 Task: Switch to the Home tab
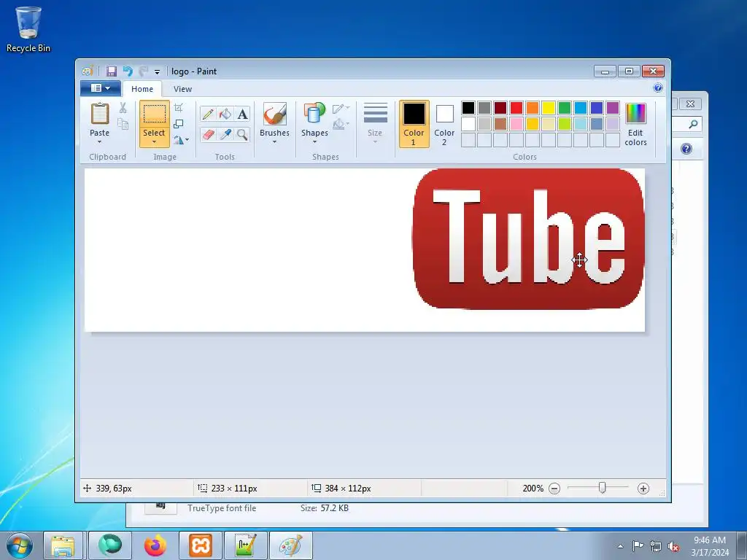click(x=142, y=89)
